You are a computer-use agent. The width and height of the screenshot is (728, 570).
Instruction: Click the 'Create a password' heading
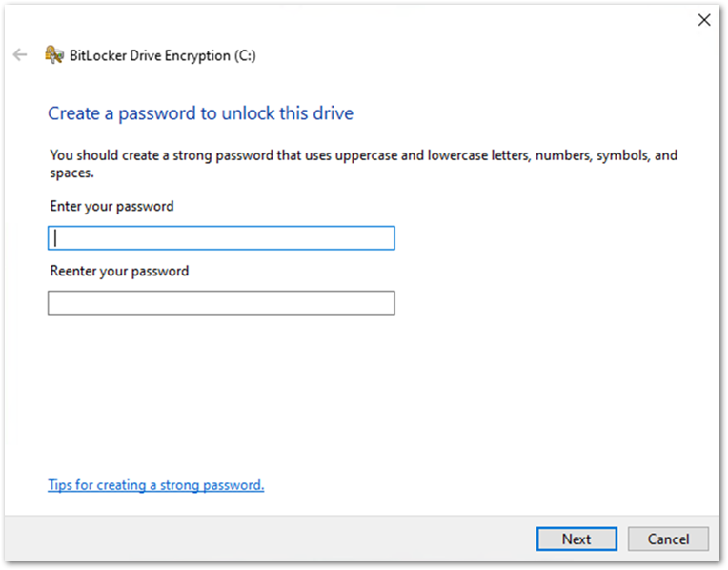point(200,113)
